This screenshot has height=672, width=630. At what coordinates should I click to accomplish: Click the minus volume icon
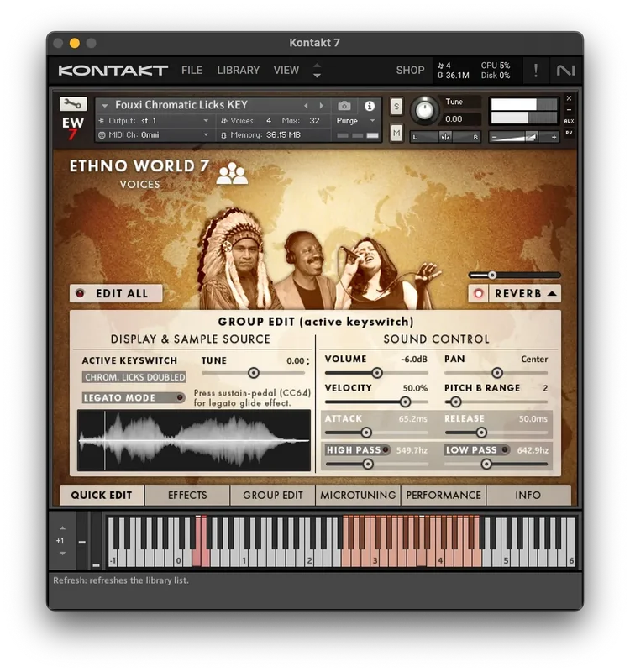tap(494, 137)
